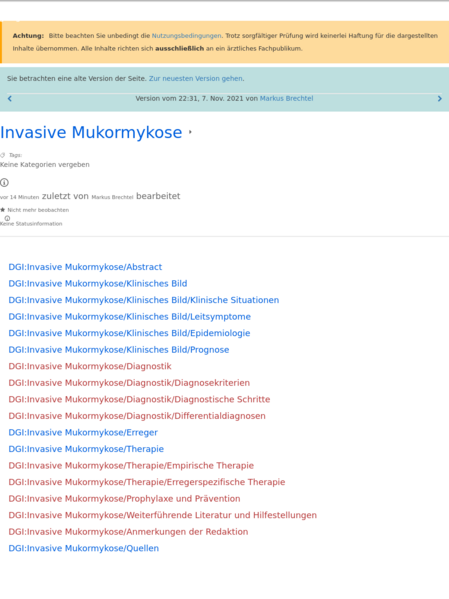The height and width of the screenshot is (599, 449).
Task: Open DGI:Invasive Mukormykose/Abstract
Action: coord(85,267)
